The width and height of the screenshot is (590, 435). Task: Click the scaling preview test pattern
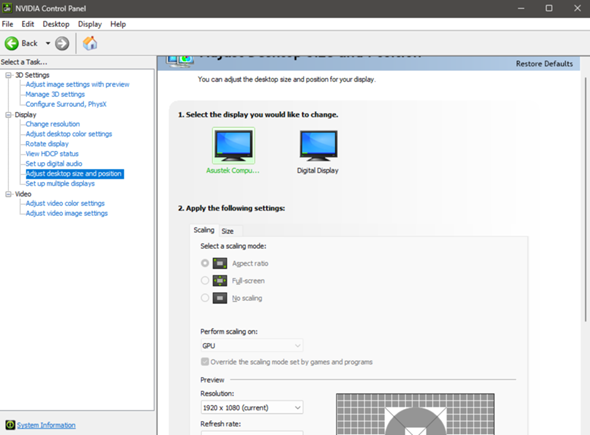(415, 414)
